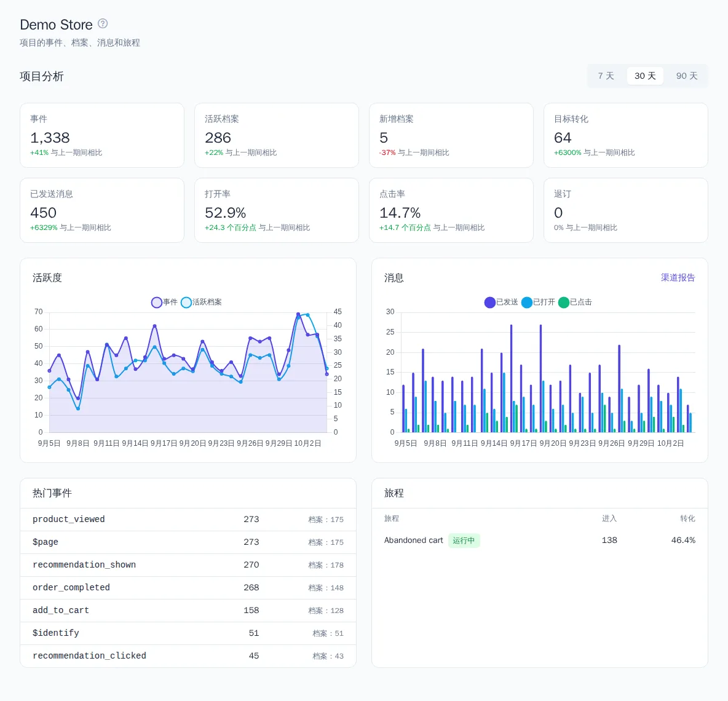Toggle the 已点击 series in messages legend
The image size is (728, 701).
[576, 302]
